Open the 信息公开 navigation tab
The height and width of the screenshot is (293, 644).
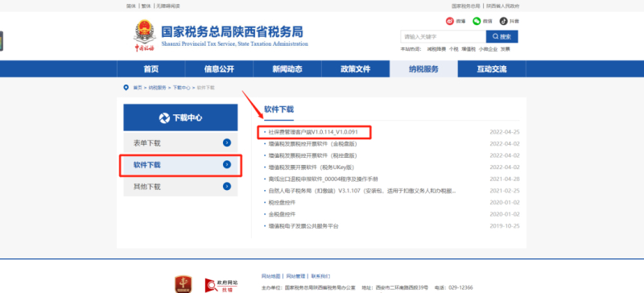tap(219, 69)
